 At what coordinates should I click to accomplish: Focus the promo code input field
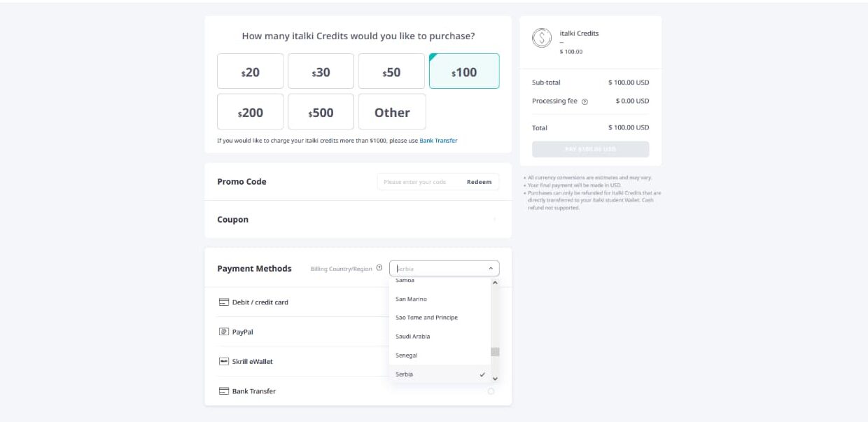pos(420,182)
